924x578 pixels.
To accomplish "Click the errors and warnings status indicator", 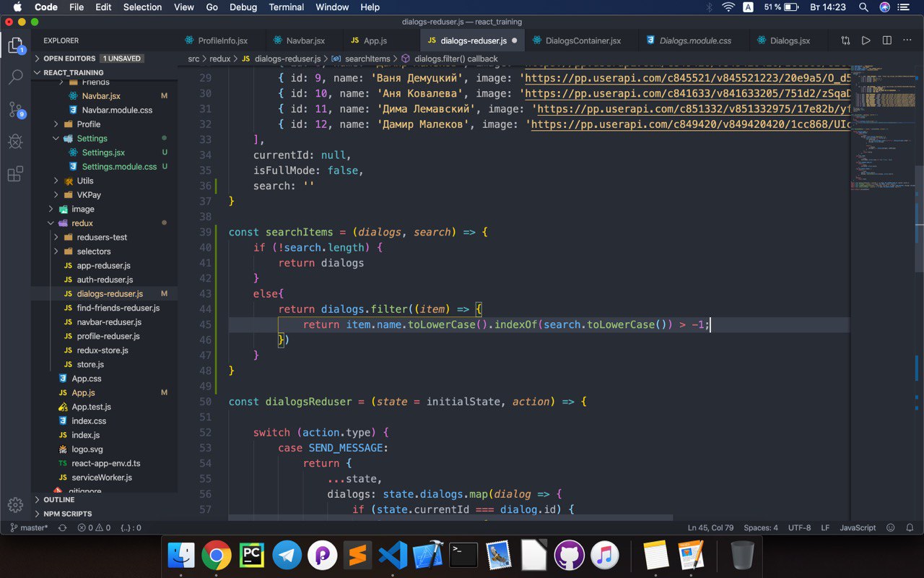I will 94,527.
